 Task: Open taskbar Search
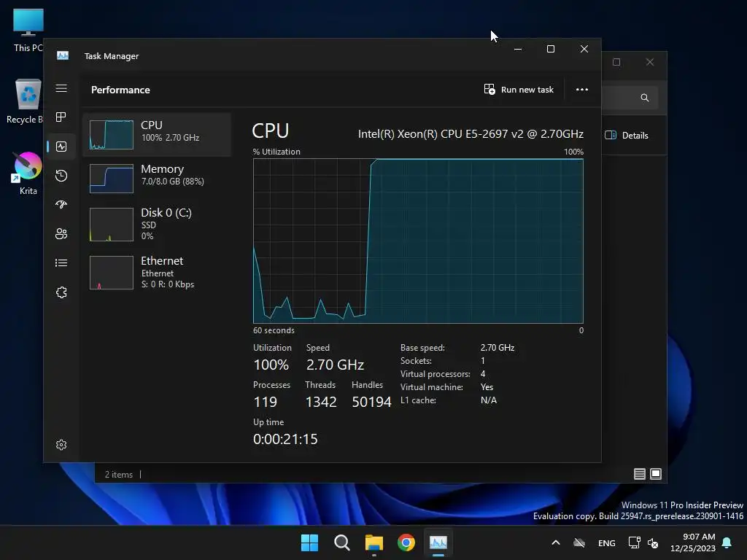341,542
